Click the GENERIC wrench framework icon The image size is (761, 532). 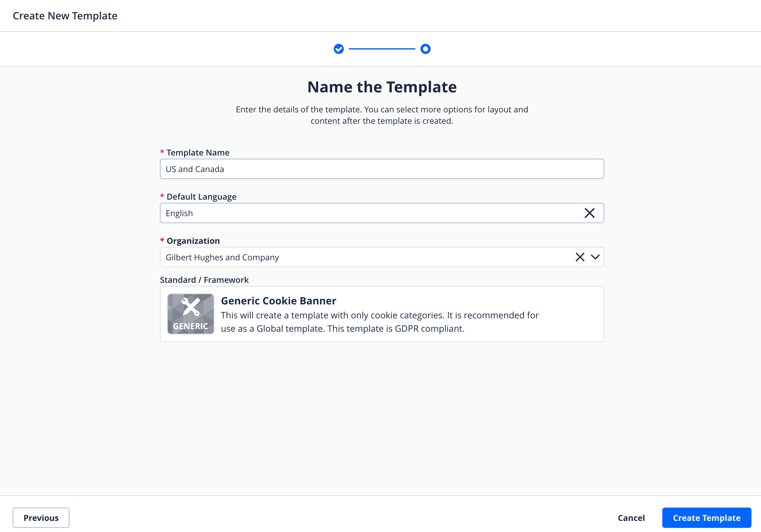click(191, 314)
